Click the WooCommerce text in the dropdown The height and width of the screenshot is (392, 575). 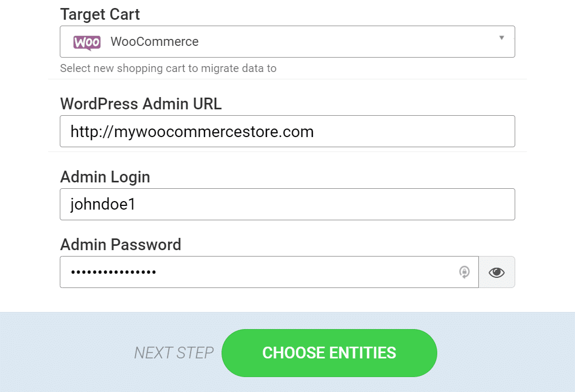(154, 42)
